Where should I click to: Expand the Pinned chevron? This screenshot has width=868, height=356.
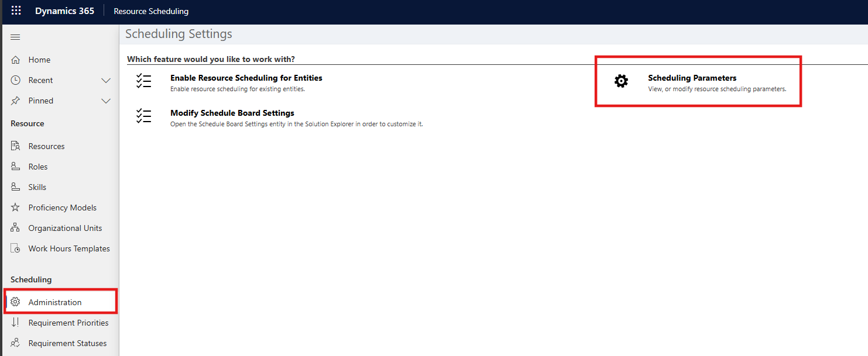(x=106, y=101)
